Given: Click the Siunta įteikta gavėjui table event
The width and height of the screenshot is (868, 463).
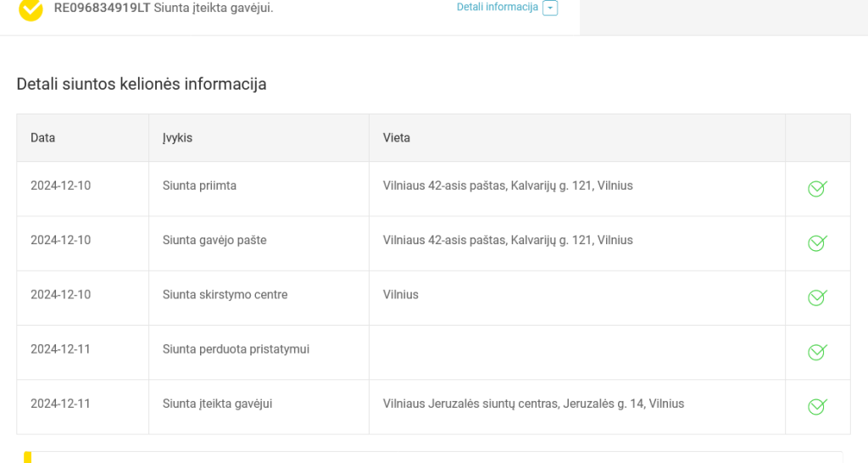Looking at the screenshot, I should tap(217, 404).
